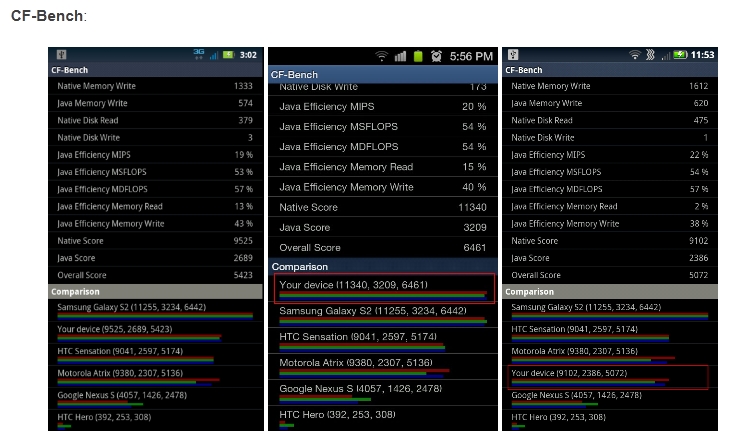Select Native Score row showing 11340
The image size is (736, 442).
click(383, 207)
